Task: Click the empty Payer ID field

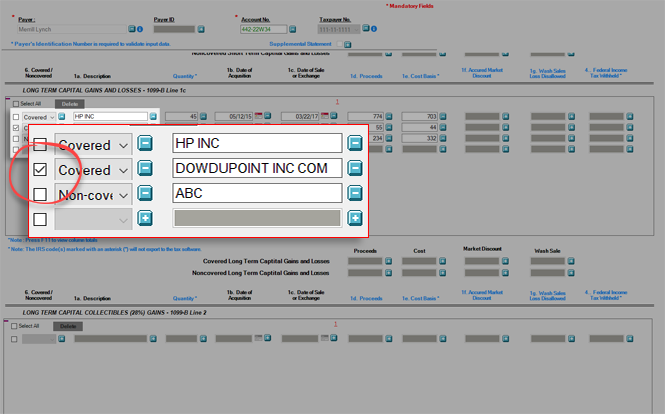Action: (x=174, y=29)
